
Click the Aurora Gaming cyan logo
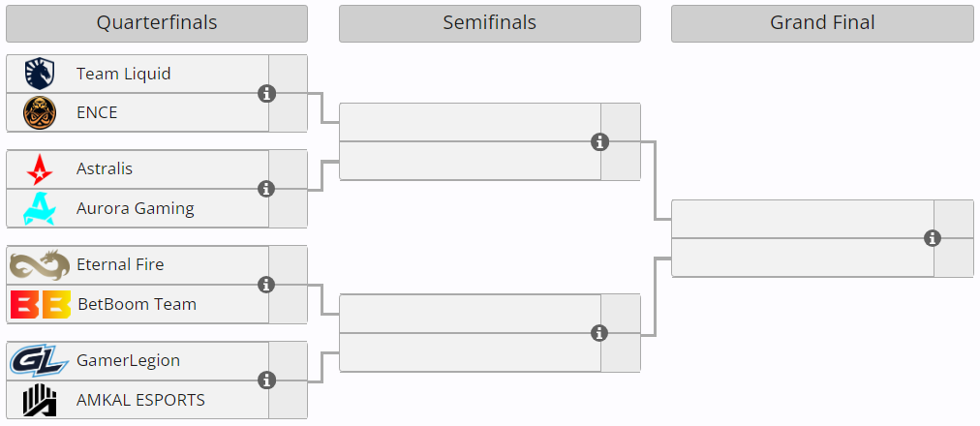tap(40, 208)
